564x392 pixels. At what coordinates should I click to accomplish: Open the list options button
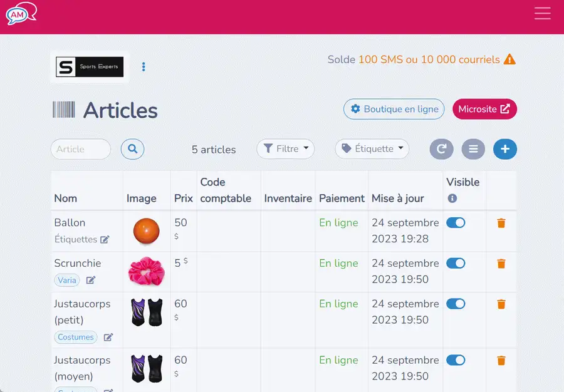pos(473,149)
